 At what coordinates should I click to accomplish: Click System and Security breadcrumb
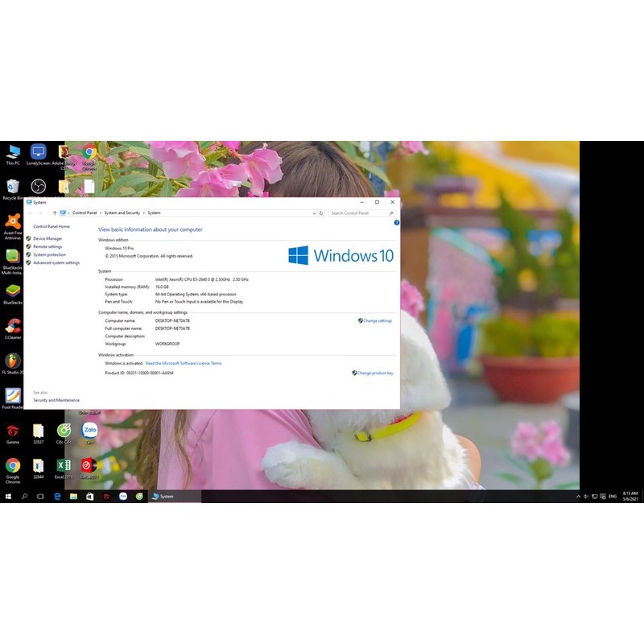coord(122,213)
